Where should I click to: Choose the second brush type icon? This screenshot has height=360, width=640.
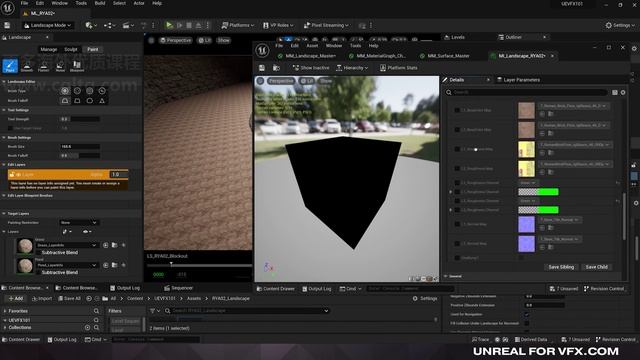tap(77, 91)
